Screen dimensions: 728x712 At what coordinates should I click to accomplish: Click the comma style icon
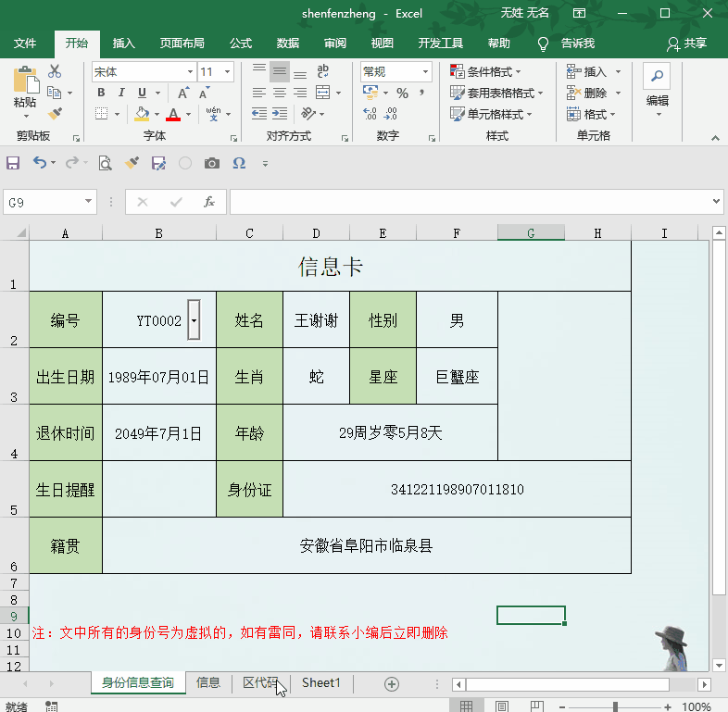[421, 93]
